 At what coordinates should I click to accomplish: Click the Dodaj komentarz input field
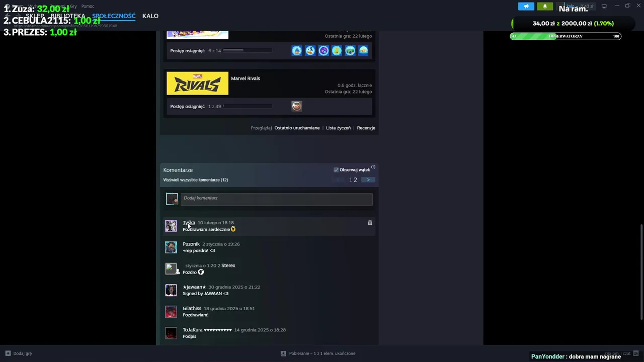[x=276, y=199]
